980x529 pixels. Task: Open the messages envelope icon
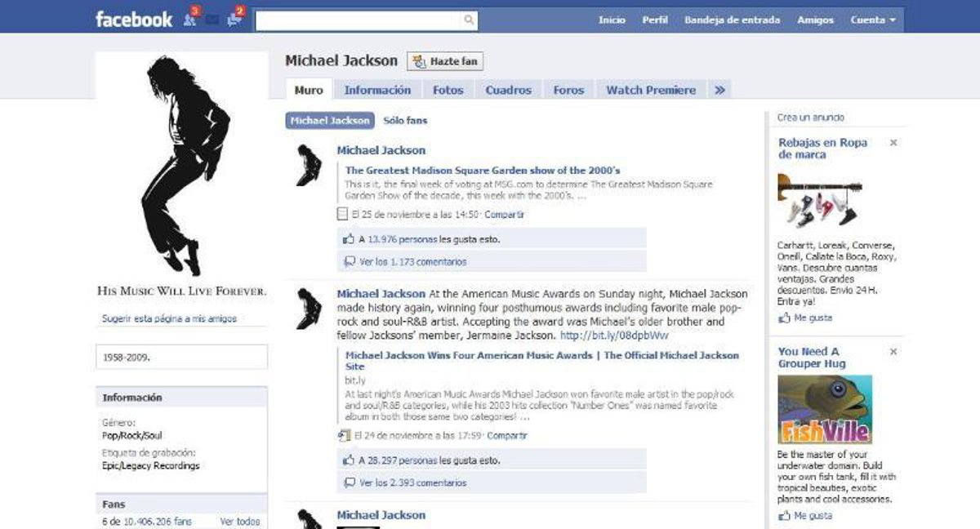click(x=212, y=20)
